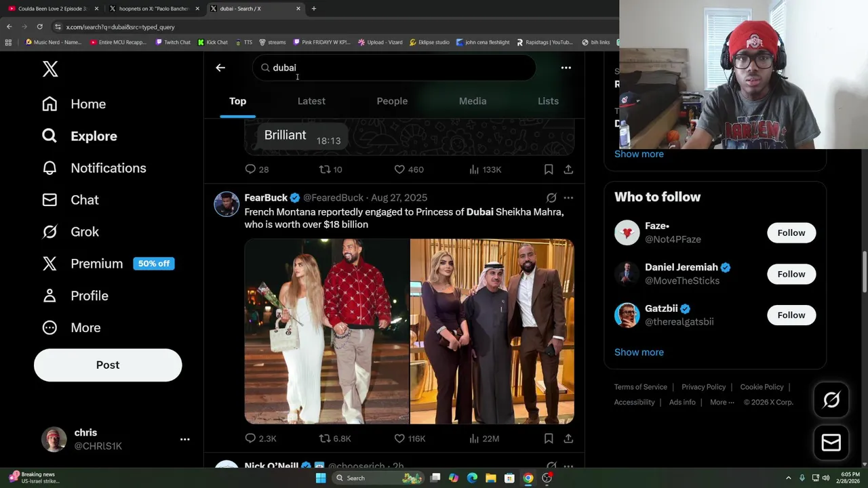Open account menu dots next to chris
The height and width of the screenshot is (488, 868).
184,439
